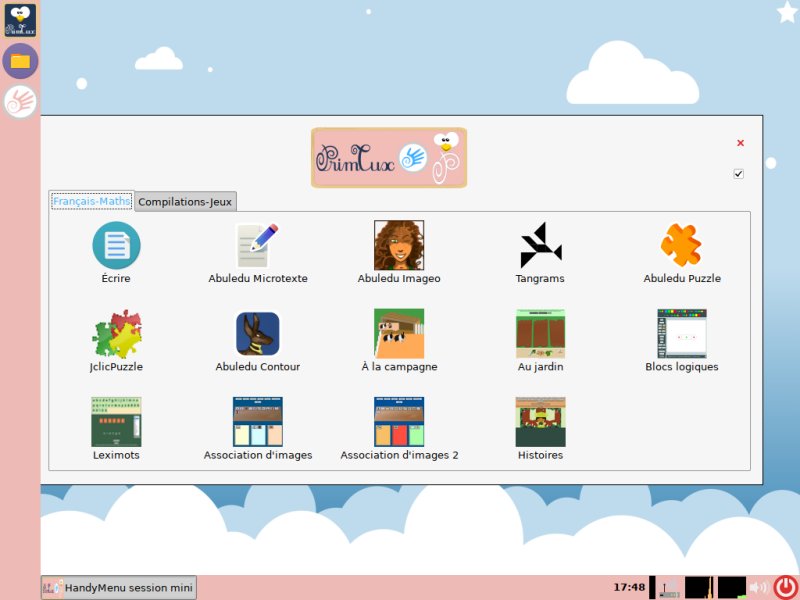
Task: Click the HandyMenu session mini taskbar button
Action: (117, 588)
